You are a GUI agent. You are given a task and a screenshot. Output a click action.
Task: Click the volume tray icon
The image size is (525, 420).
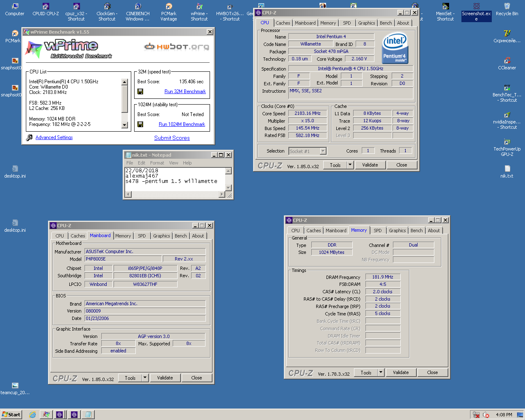[x=486, y=415]
